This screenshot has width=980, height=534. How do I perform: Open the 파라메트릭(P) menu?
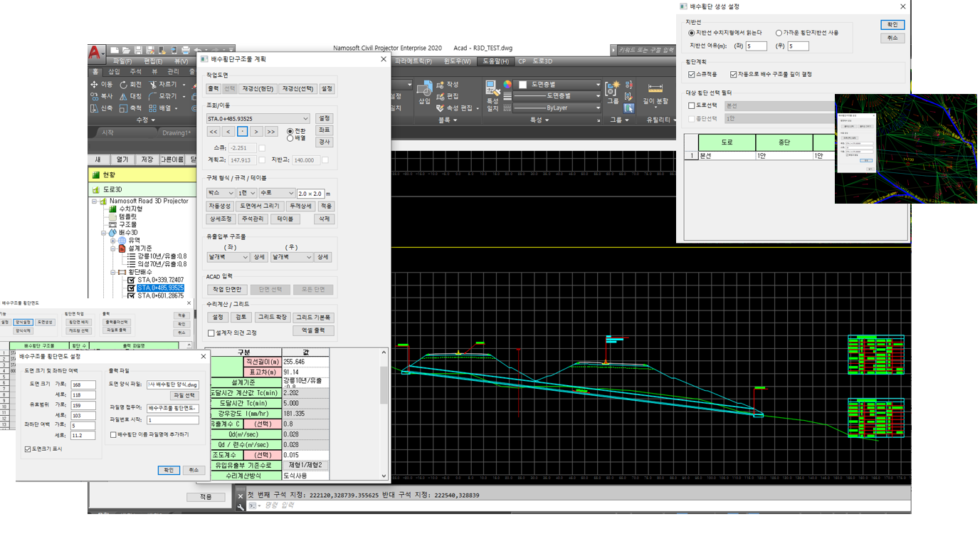413,61
